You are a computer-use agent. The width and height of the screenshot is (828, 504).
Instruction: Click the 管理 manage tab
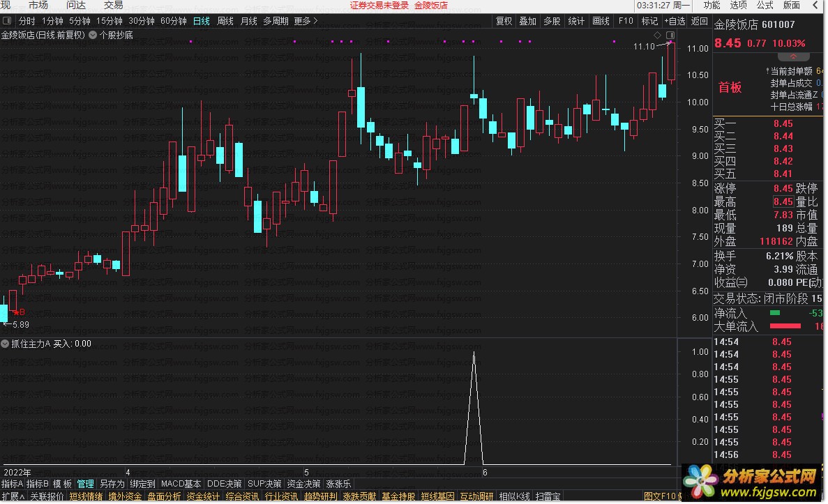point(86,484)
